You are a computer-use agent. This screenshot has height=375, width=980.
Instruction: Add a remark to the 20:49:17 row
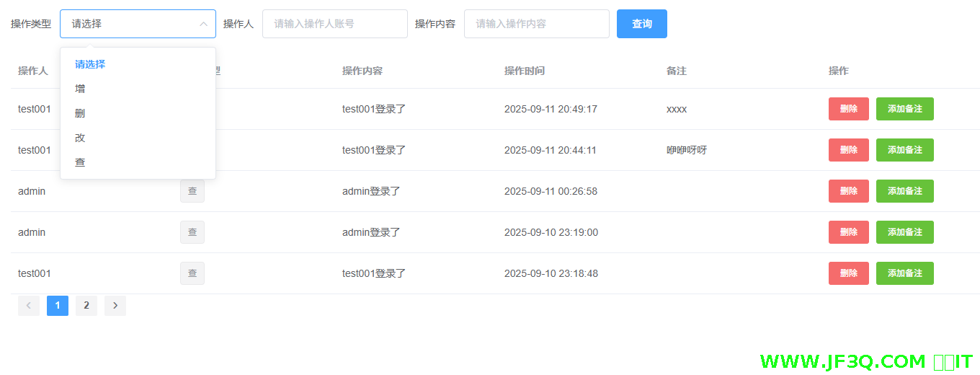[x=904, y=109]
